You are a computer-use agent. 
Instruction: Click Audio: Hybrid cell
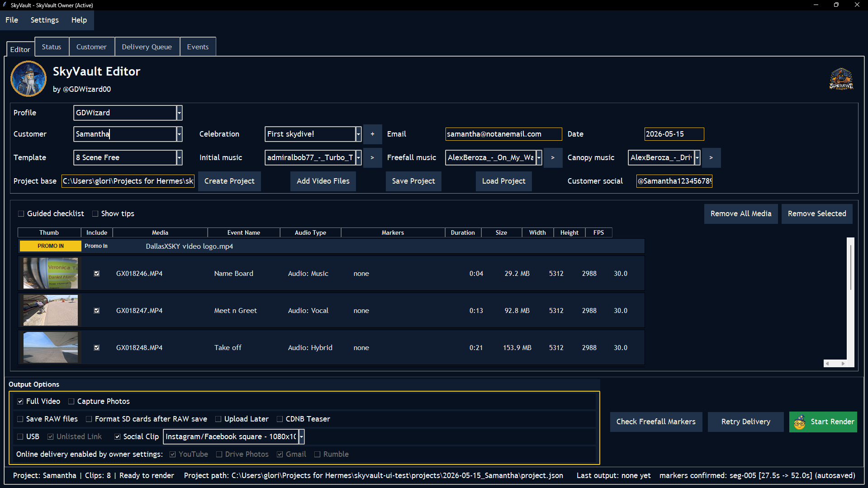pos(310,348)
